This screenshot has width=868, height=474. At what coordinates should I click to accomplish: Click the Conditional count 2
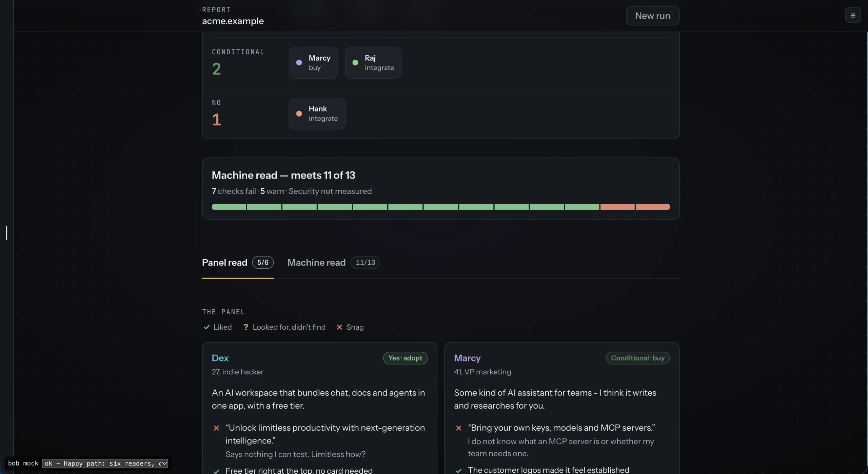point(216,69)
